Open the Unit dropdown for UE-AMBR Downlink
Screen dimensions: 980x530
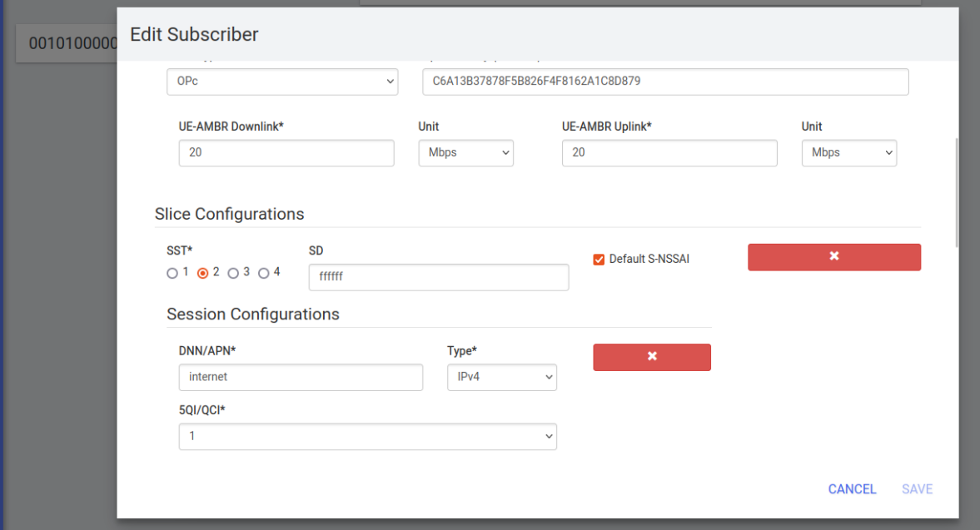465,153
